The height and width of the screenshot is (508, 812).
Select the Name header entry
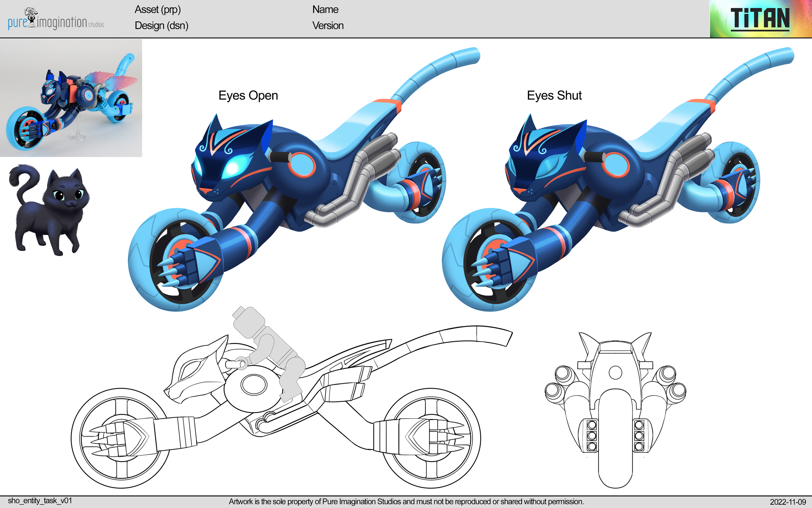click(x=325, y=9)
